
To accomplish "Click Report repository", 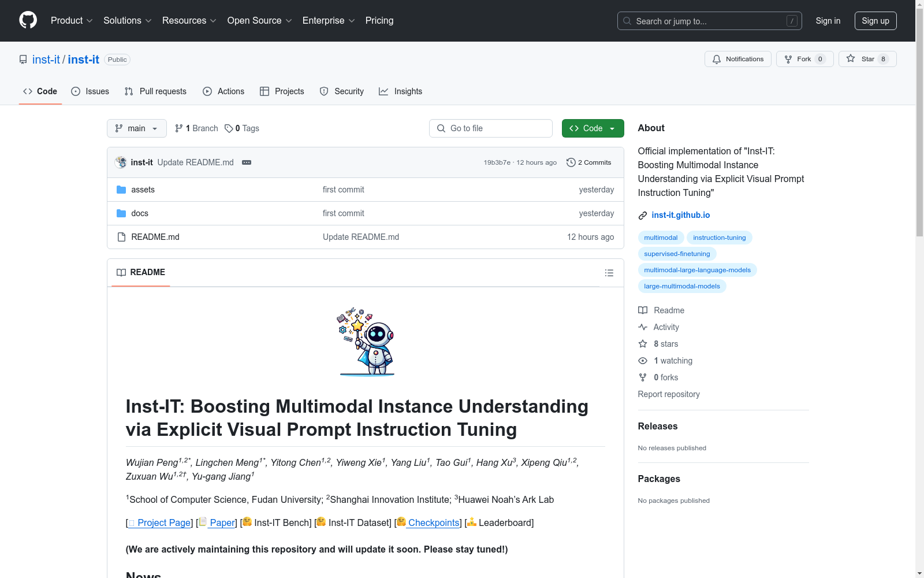I will 669,394.
